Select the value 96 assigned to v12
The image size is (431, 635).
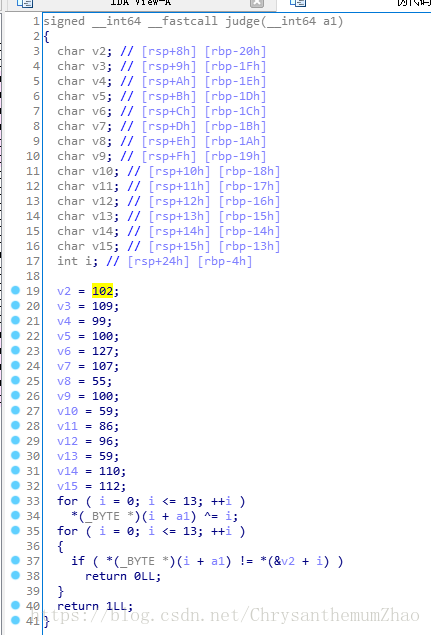(106, 441)
